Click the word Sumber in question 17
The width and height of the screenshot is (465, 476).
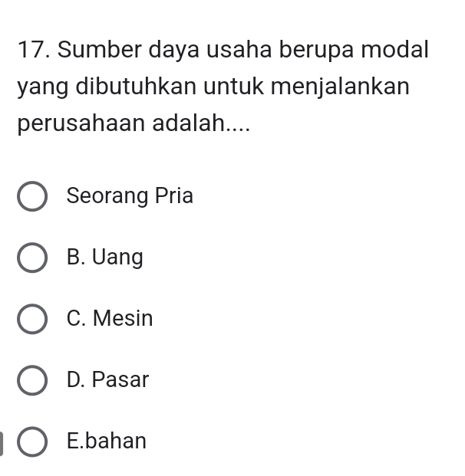click(100, 49)
